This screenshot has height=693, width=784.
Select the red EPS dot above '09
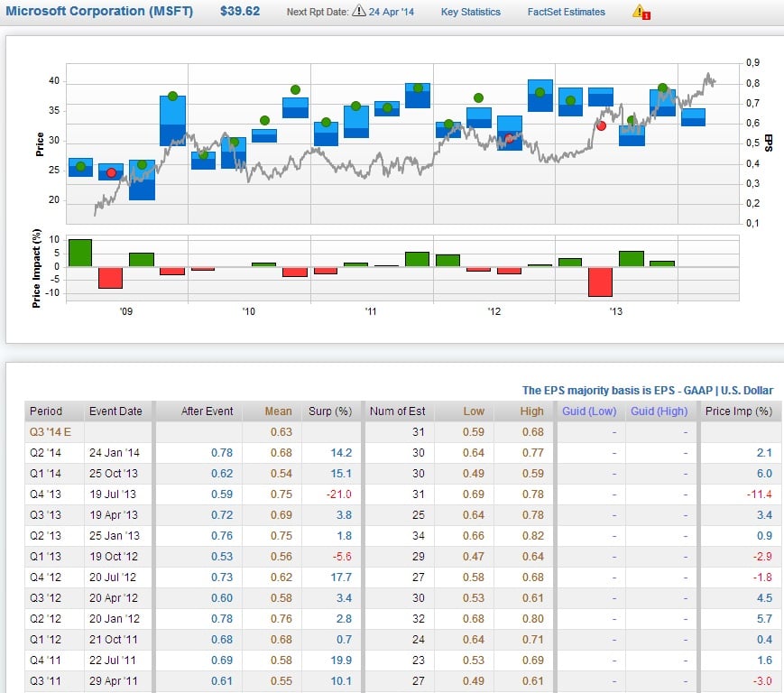tap(111, 172)
